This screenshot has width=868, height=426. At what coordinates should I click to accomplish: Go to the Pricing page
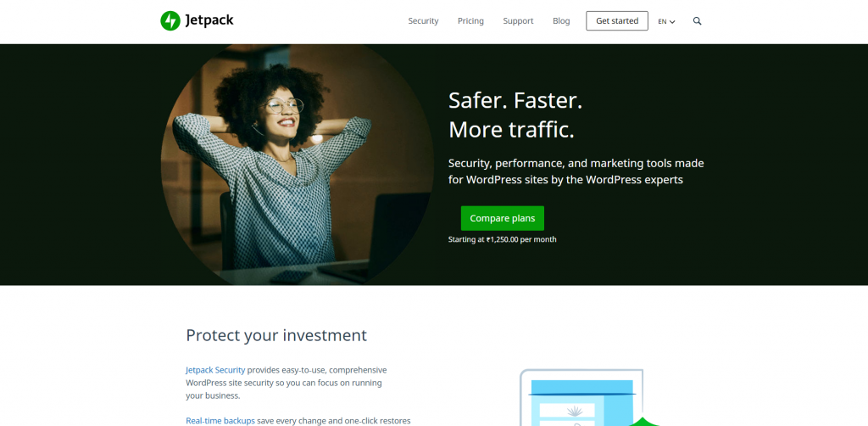470,21
